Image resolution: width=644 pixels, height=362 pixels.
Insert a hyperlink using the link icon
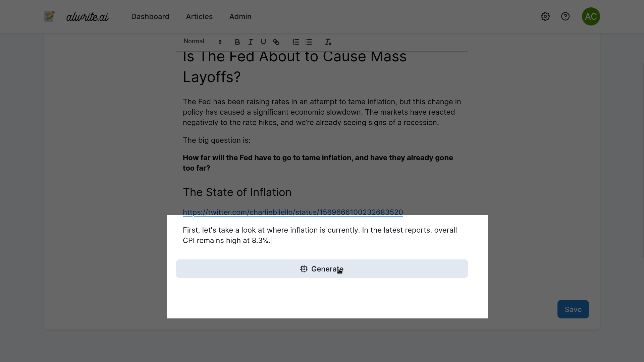[276, 42]
